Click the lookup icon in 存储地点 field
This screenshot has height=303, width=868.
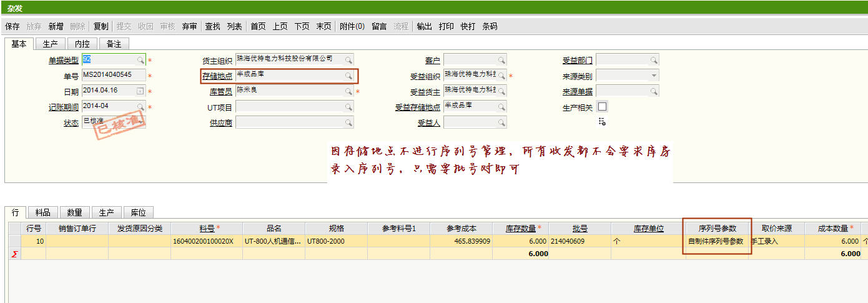click(348, 76)
